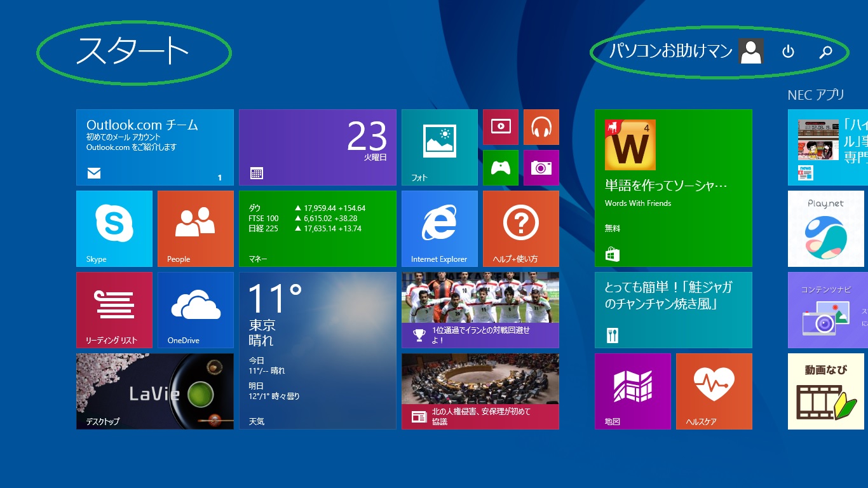Open the NEC news tile at top
Screen dimensions: 868x488
point(828,147)
